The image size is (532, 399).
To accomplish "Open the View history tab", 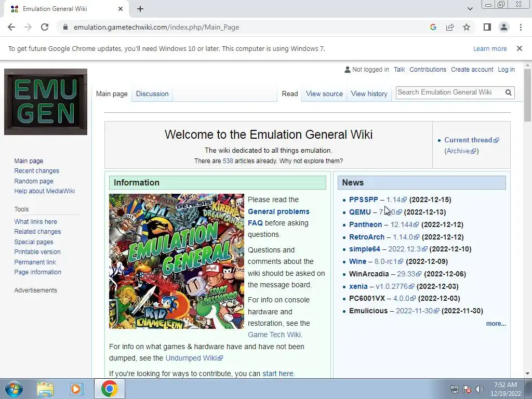I will tap(369, 94).
